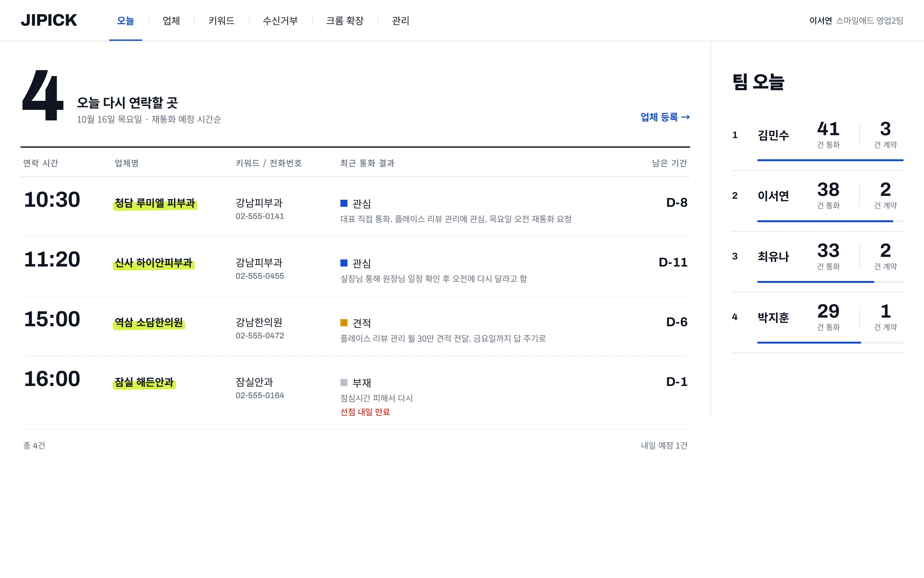Click orange 견적 status square
Screen dimensions: 924x578
click(344, 323)
